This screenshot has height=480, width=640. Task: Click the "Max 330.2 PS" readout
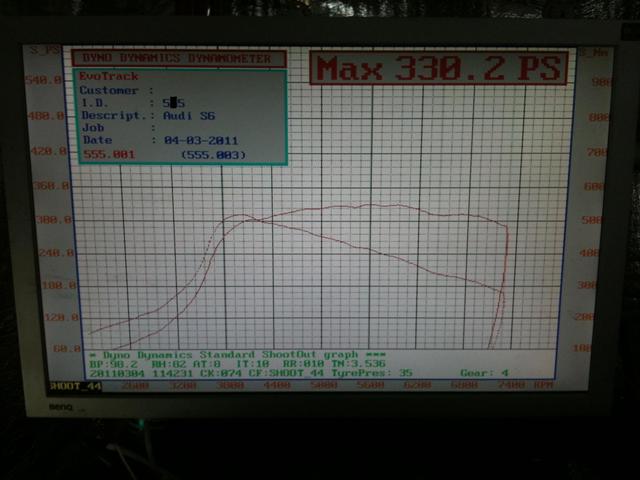click(x=438, y=68)
